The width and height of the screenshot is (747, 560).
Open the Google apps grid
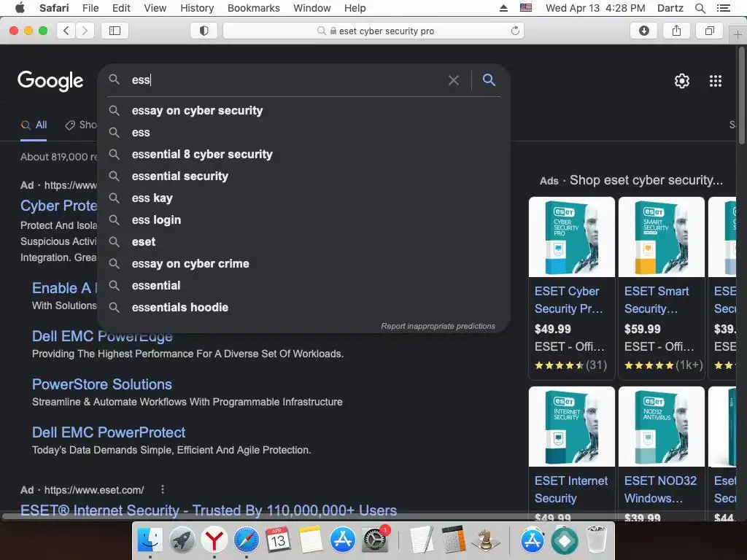[x=716, y=81]
